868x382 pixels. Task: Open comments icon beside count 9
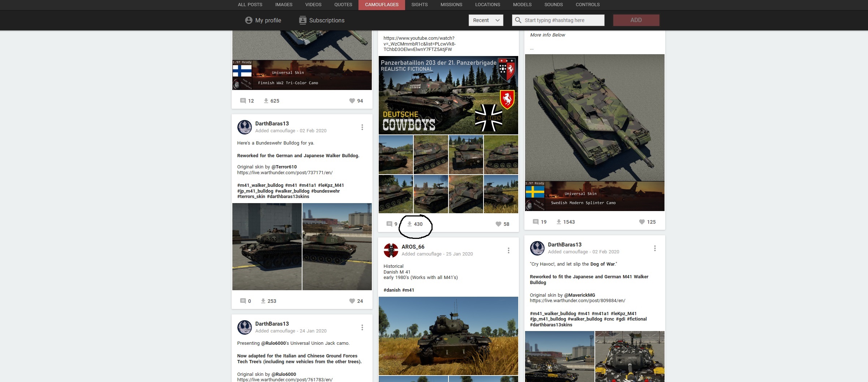click(389, 224)
